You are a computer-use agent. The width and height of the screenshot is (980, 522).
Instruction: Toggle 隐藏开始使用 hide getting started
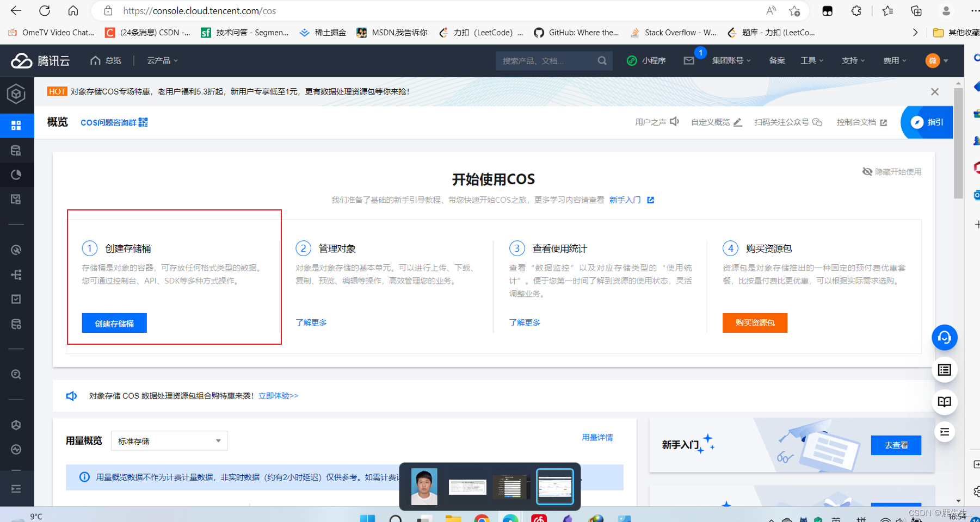coord(892,172)
